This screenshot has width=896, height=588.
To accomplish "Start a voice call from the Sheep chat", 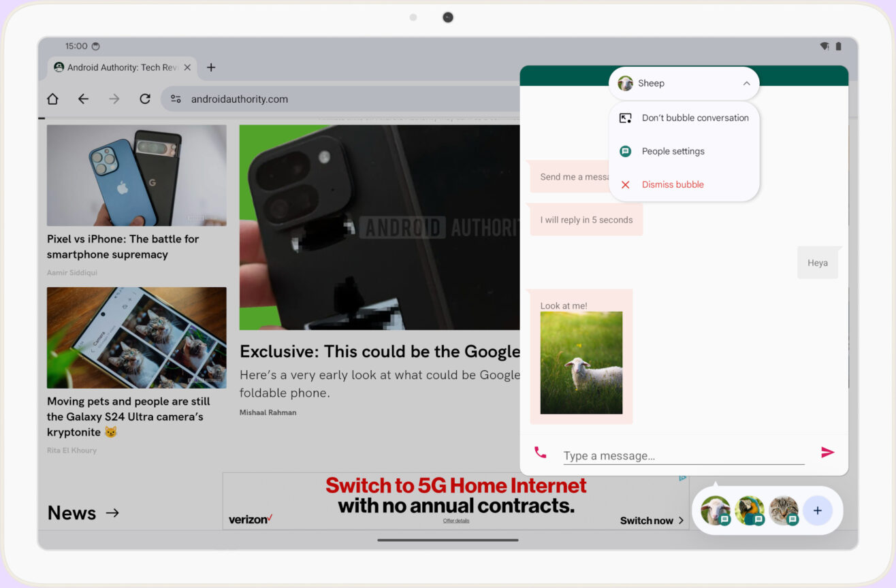I will pos(540,451).
